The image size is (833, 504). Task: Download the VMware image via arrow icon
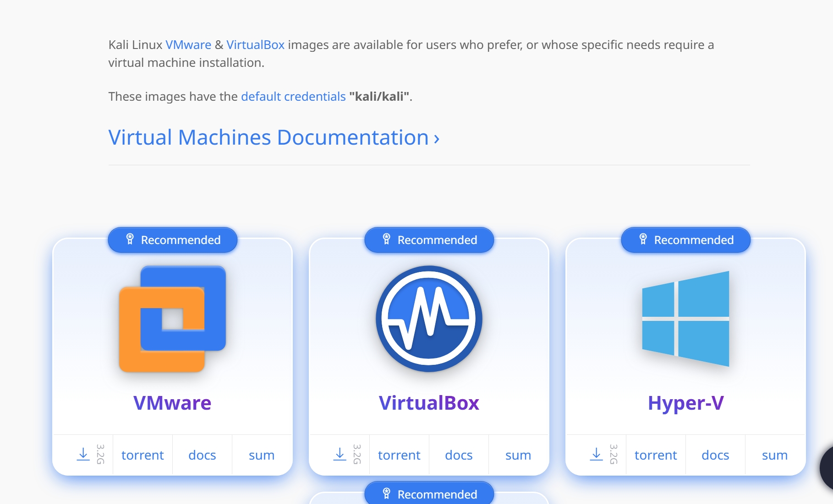(83, 455)
